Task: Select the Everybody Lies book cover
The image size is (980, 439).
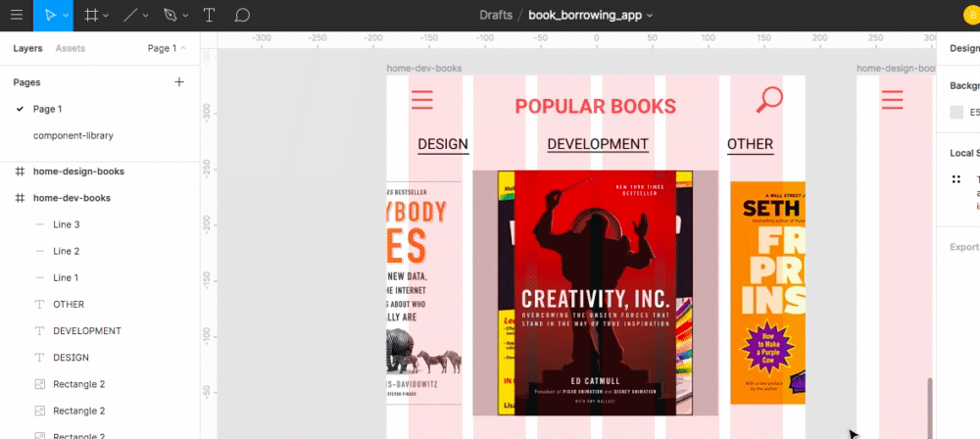Action: coord(424,293)
